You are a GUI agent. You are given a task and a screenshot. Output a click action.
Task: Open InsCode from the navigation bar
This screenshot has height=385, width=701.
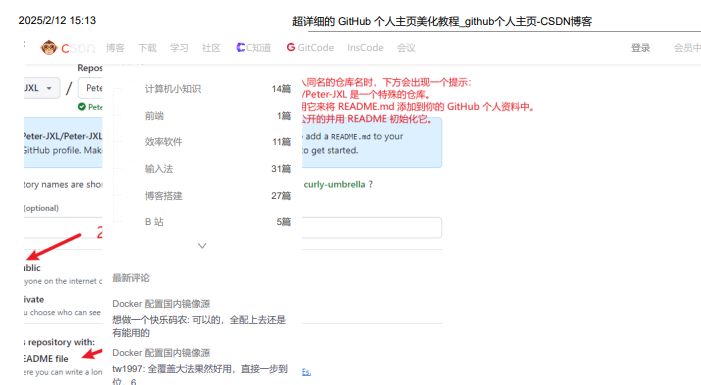coord(365,48)
